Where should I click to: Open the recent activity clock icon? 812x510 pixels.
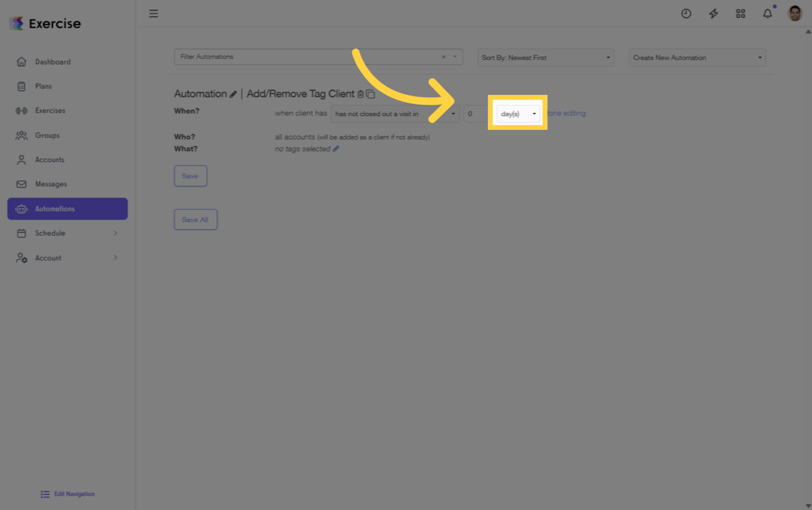[x=686, y=13]
